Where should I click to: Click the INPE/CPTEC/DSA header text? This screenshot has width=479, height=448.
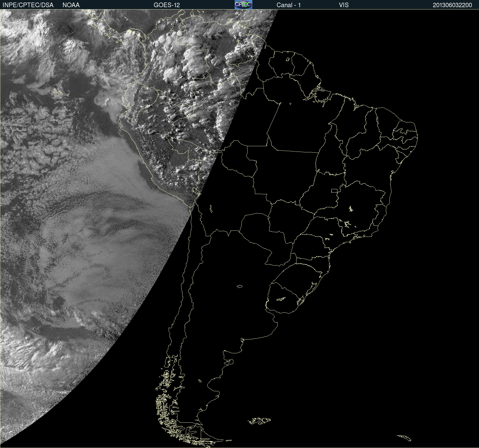[x=28, y=5]
